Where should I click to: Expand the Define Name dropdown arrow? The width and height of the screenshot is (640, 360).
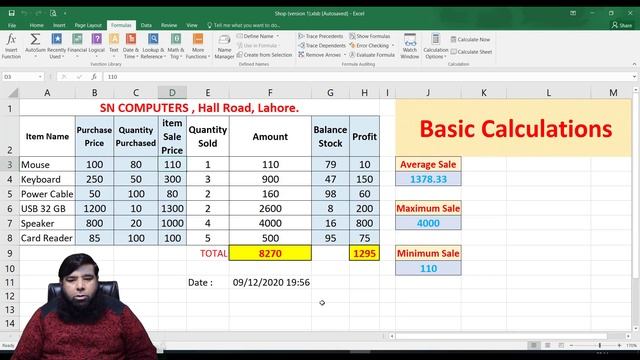278,36
